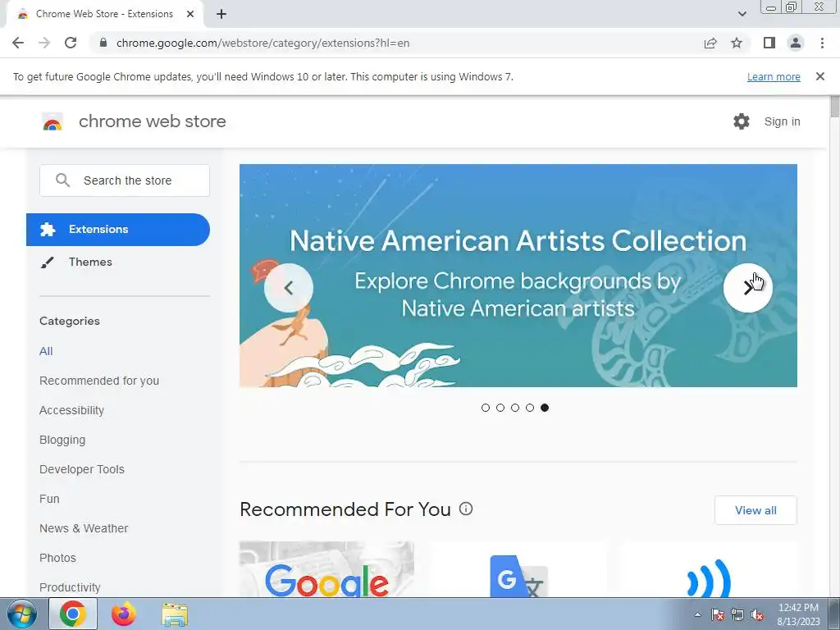Show previous banner slide
Image resolution: width=840 pixels, height=630 pixels.
(x=289, y=288)
